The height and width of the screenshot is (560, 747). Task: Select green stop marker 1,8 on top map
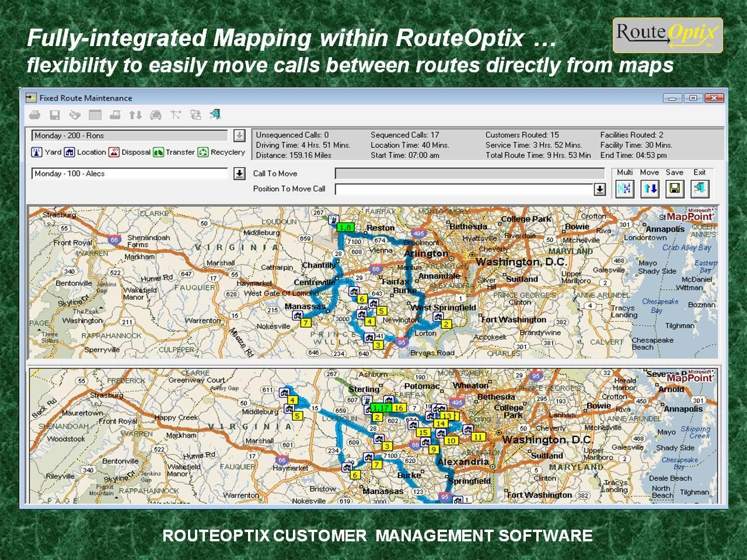345,227
